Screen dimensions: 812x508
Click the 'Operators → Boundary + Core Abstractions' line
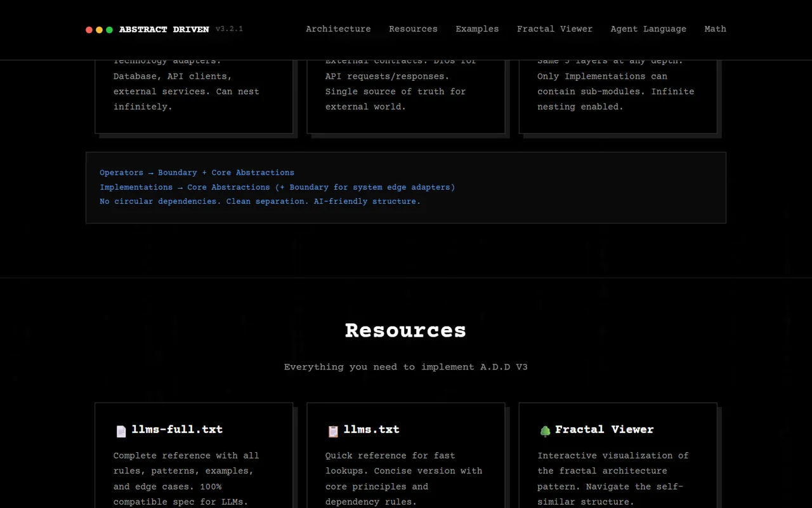[x=197, y=173]
